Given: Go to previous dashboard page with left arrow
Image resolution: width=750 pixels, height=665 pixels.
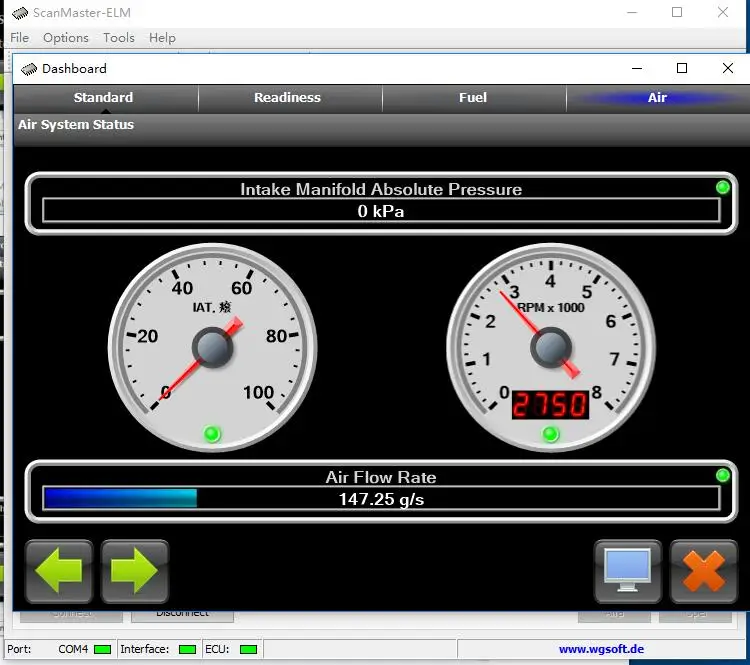Looking at the screenshot, I should 59,571.
